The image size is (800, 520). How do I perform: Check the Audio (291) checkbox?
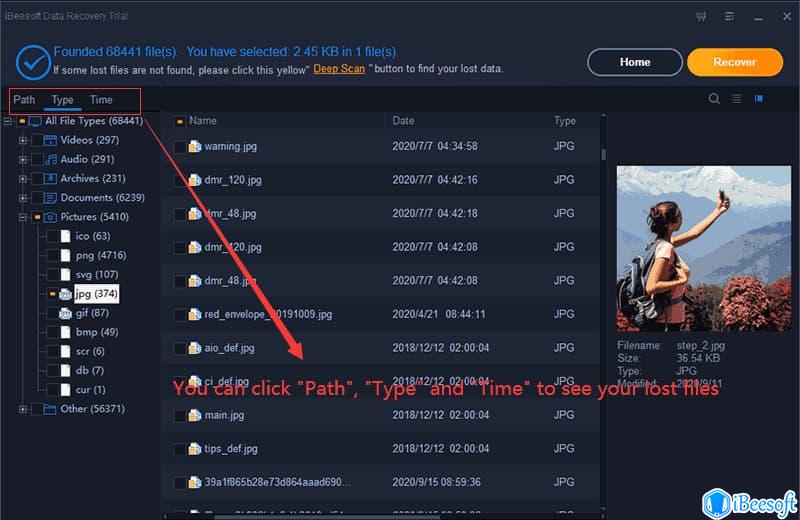pyautogui.click(x=37, y=160)
